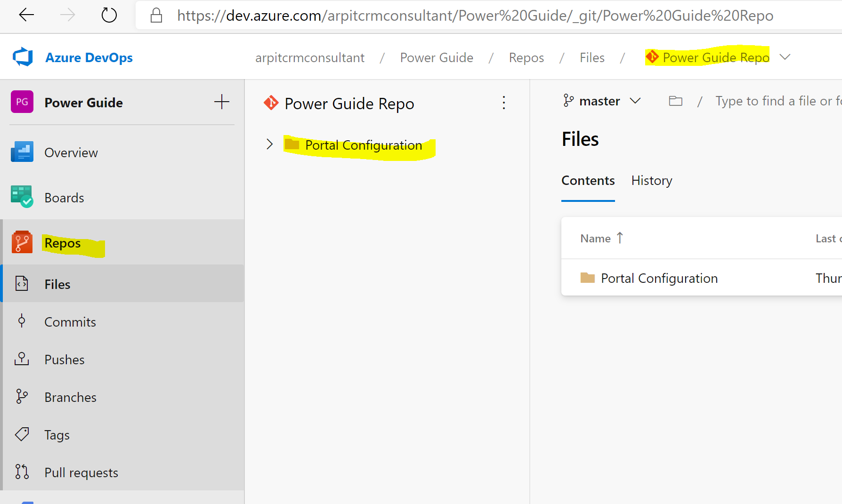Click the git icon next to Power Guide Repo heading

click(271, 103)
